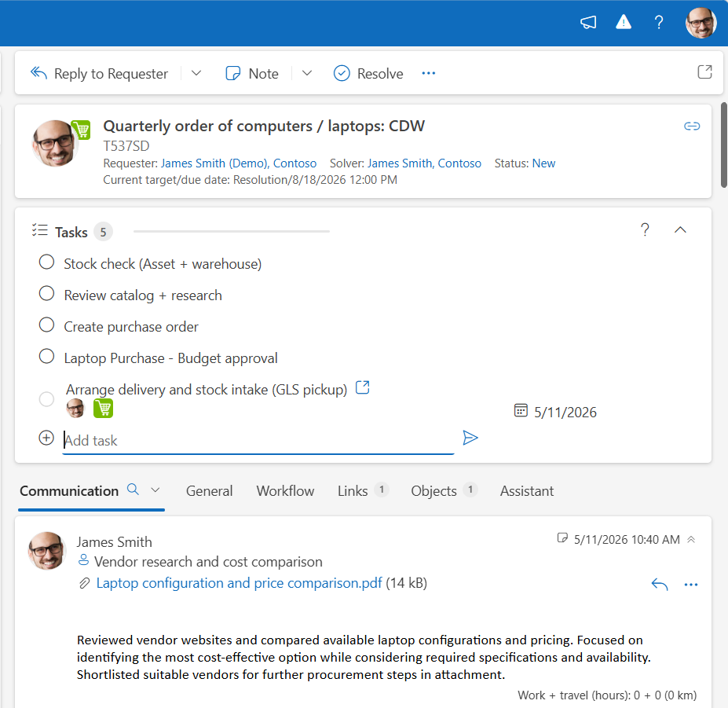728x708 pixels.
Task: Click the Tasks checklist icon
Action: 40,230
